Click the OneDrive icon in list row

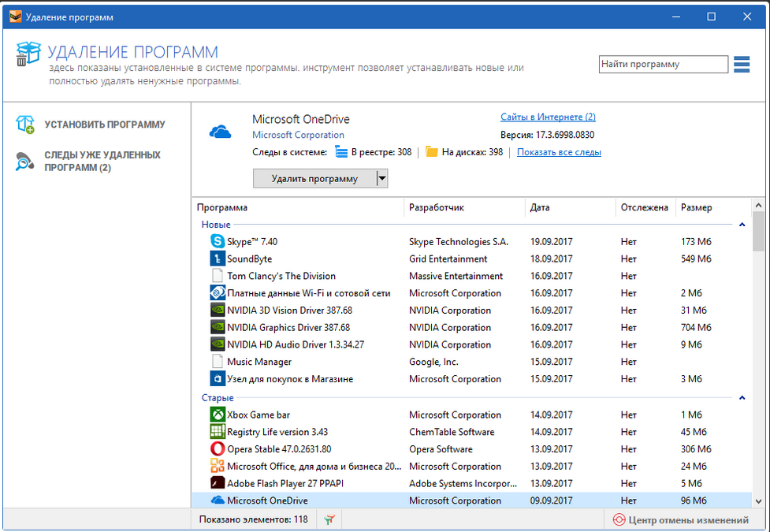[x=217, y=500]
